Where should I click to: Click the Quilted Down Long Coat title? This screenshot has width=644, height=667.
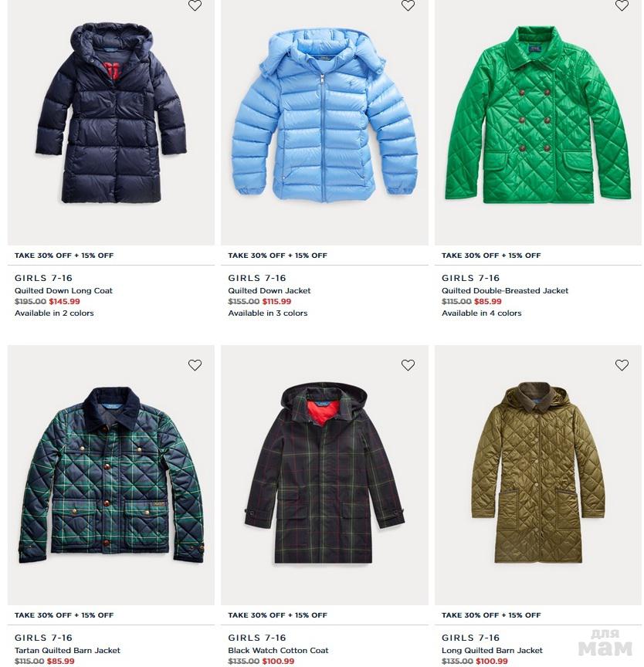(x=63, y=290)
